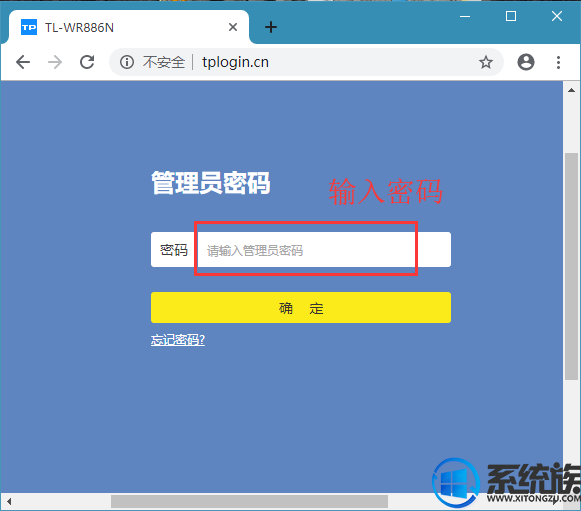Click the vertical scrollbar thumb
581x511 pixels.
pos(571,266)
